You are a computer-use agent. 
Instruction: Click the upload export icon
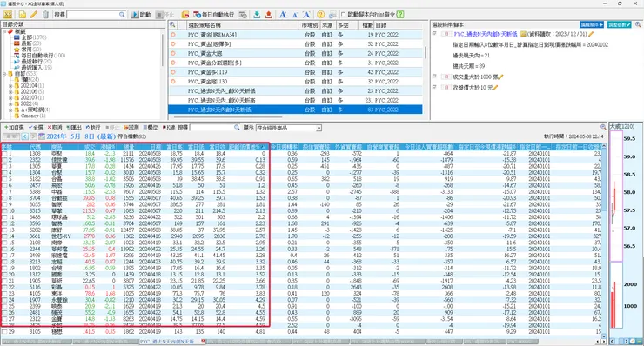coord(269,15)
